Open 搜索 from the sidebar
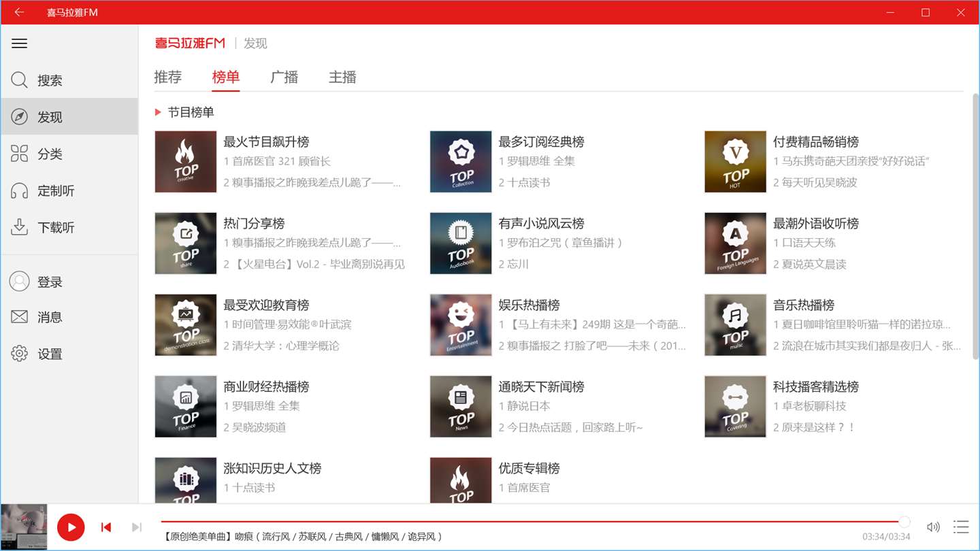This screenshot has height=551, width=980. [69, 80]
